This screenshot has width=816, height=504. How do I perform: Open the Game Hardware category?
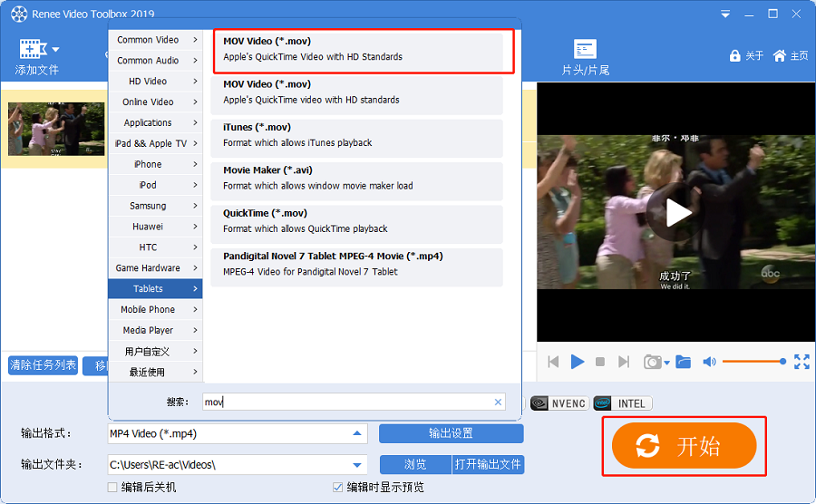pos(156,268)
